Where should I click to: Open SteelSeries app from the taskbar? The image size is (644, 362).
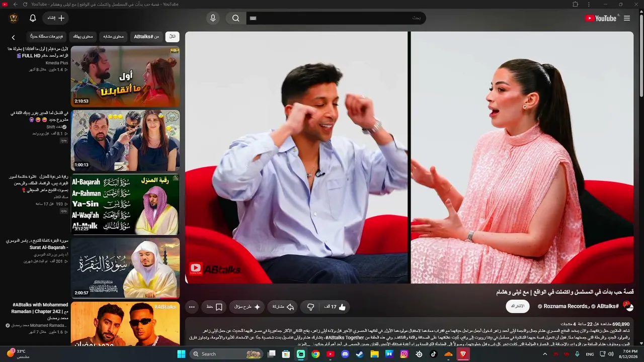pyautogui.click(x=419, y=354)
